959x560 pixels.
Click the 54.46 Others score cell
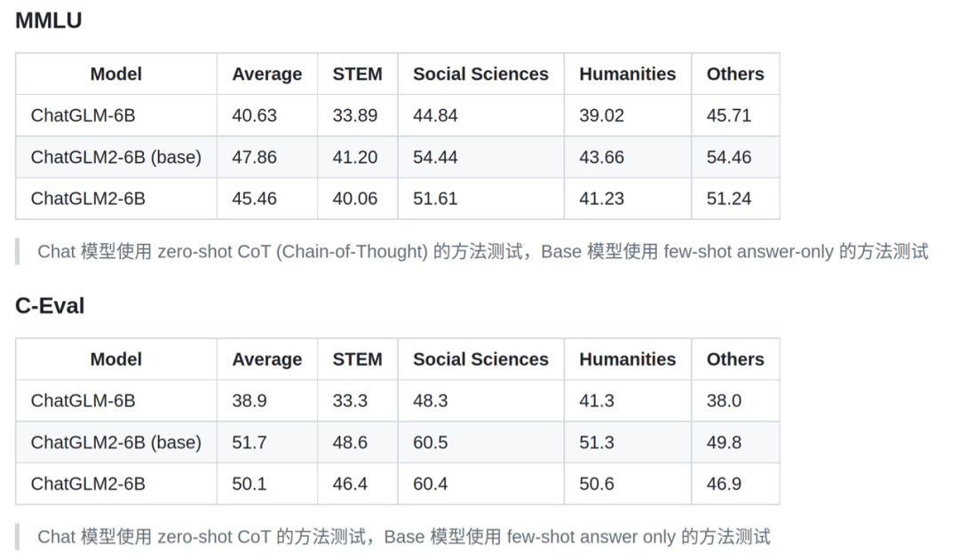tap(735, 157)
